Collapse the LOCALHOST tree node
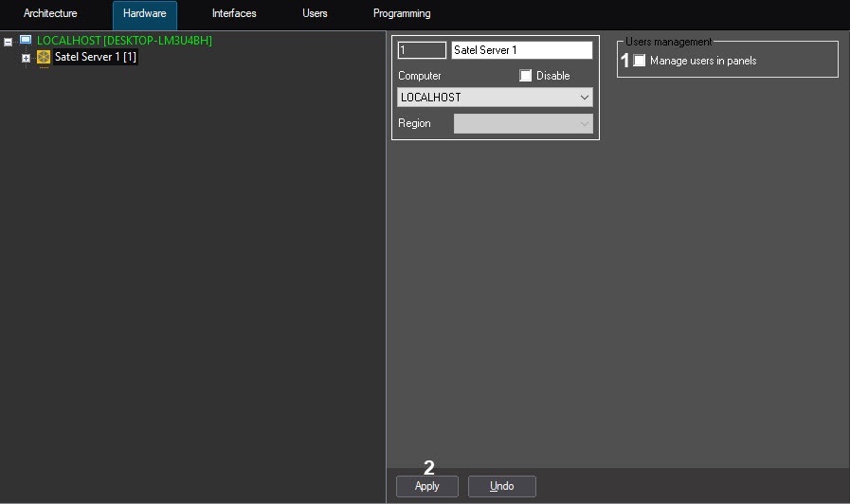850x504 pixels. click(x=9, y=41)
